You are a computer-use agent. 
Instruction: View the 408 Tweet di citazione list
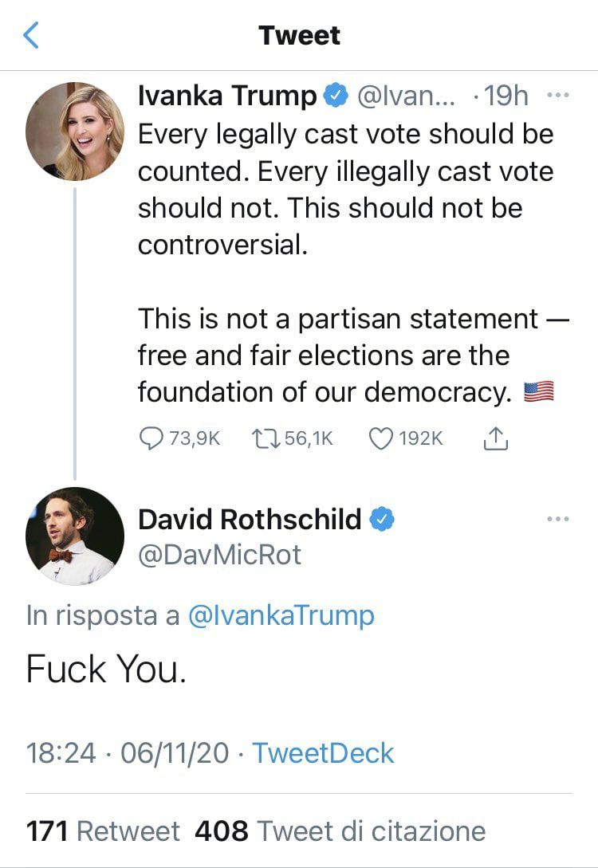340,831
